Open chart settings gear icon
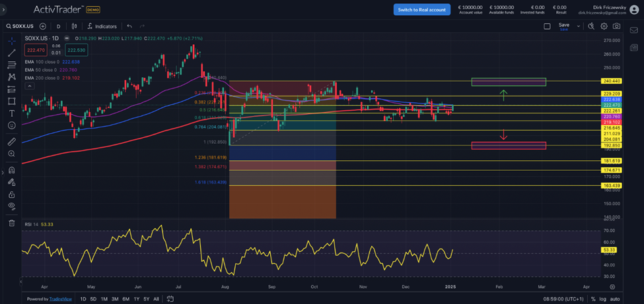 (604, 26)
